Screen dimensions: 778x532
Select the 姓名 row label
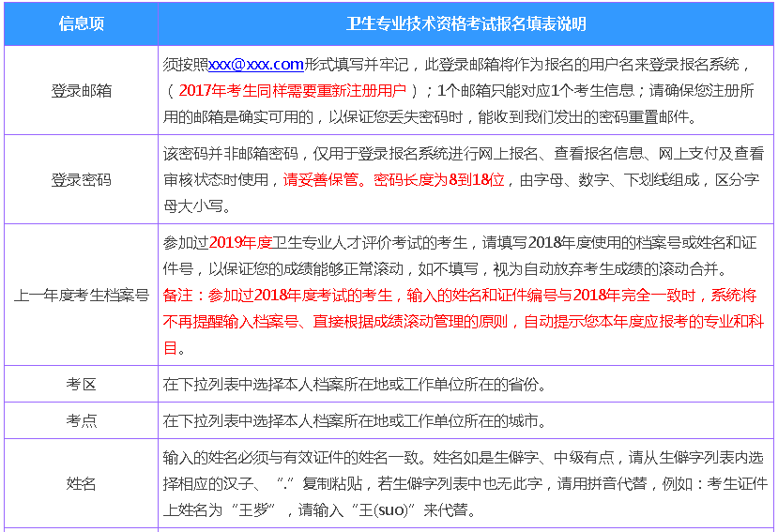coord(82,483)
